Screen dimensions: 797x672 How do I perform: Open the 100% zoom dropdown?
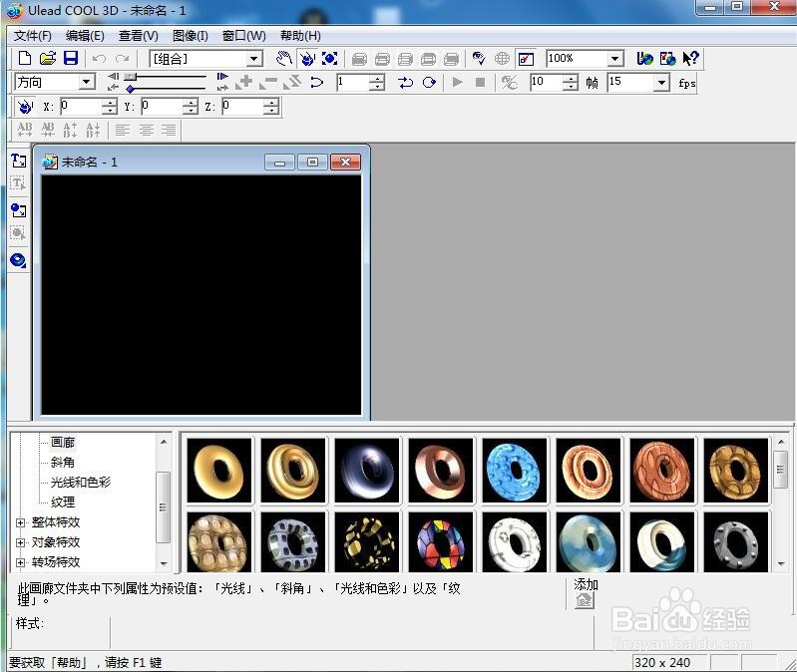tap(615, 59)
